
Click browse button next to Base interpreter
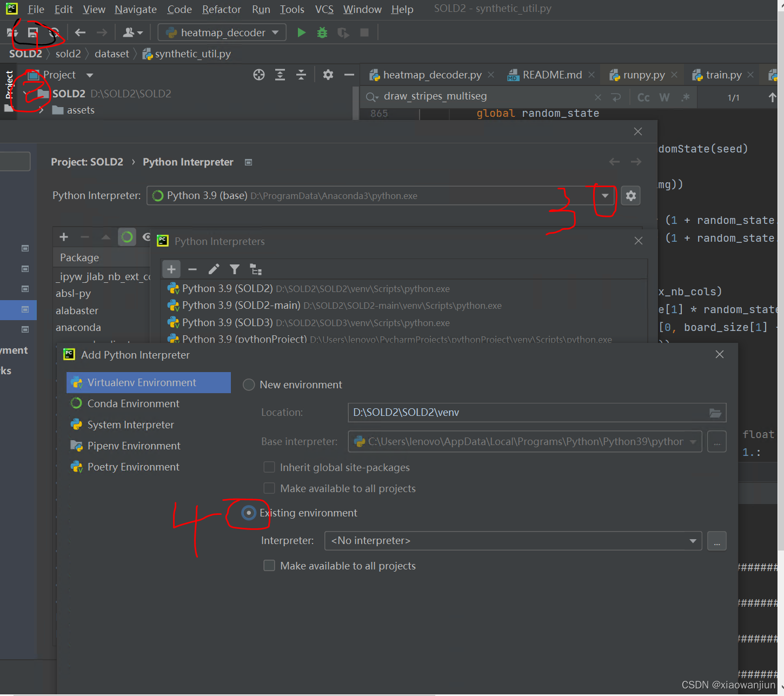click(x=716, y=442)
